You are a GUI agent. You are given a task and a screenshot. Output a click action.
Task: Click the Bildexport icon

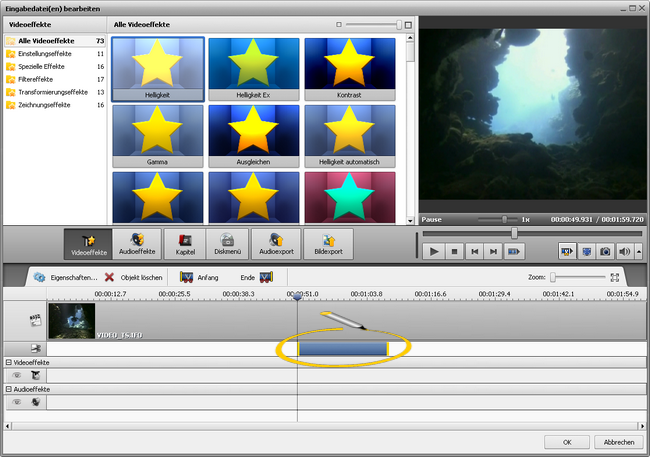point(328,245)
